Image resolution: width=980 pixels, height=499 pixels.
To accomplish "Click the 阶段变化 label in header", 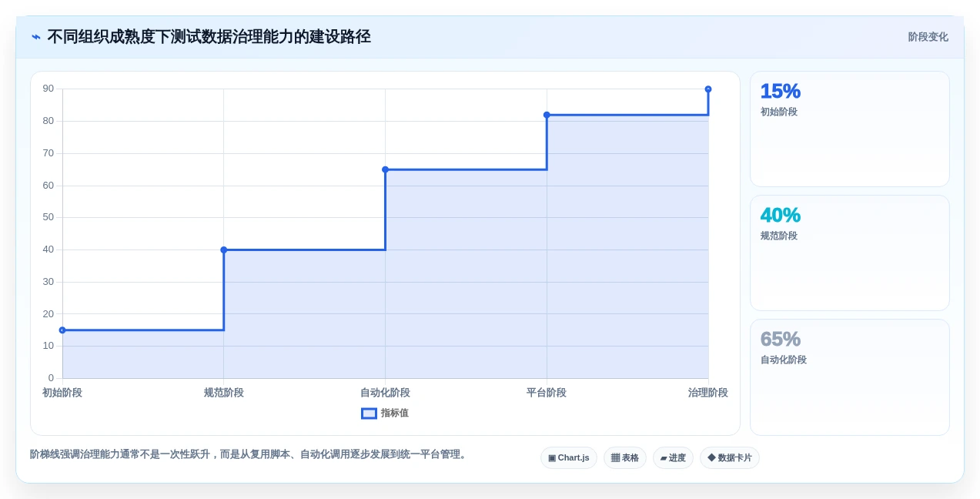I will tap(928, 37).
